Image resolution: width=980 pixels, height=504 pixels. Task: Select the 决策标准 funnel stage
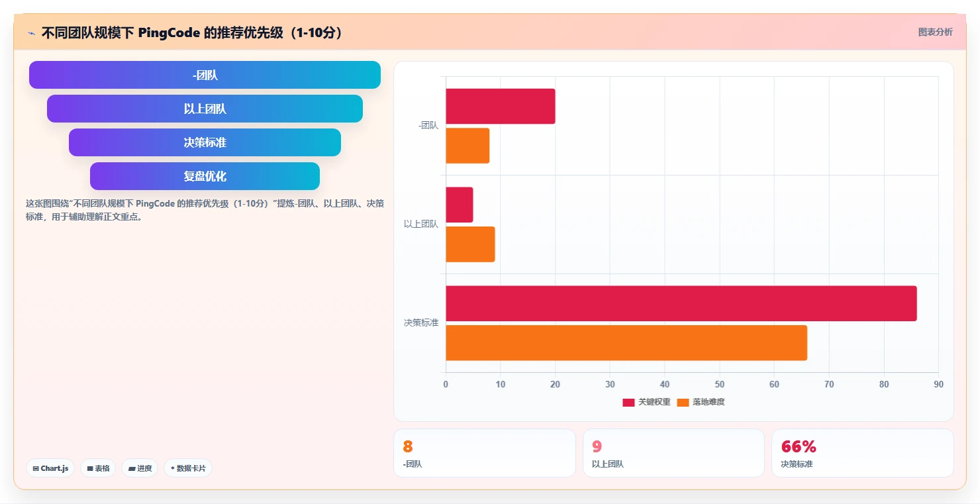(x=205, y=142)
